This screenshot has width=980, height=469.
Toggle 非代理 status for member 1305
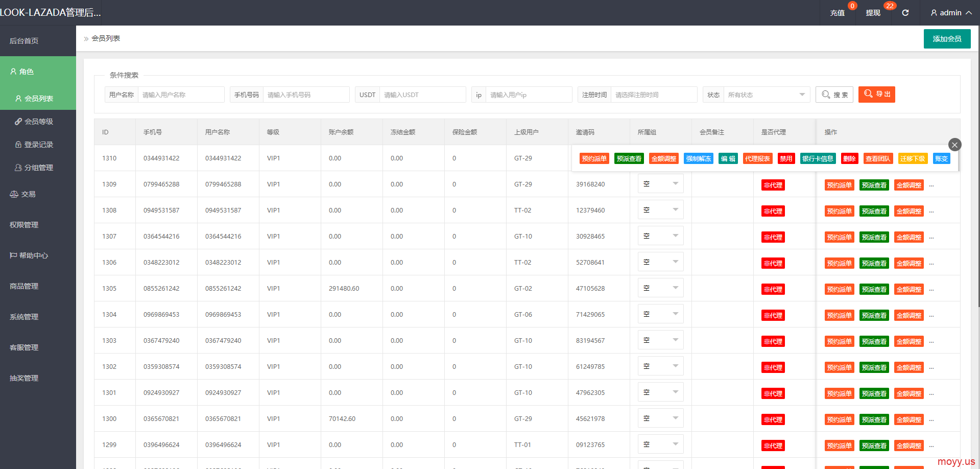pyautogui.click(x=773, y=290)
